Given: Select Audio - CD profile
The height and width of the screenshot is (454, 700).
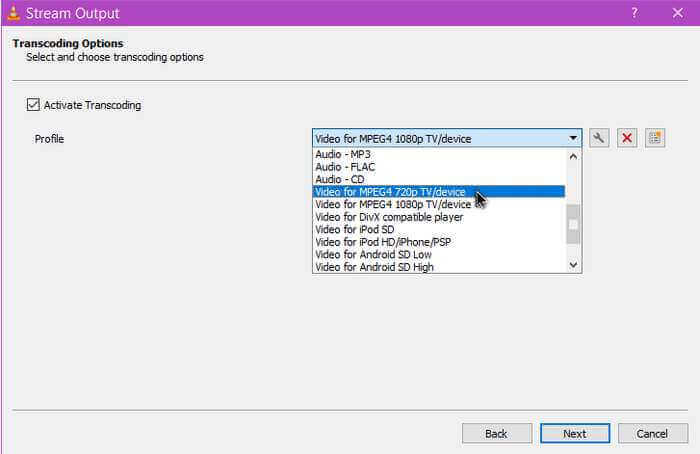Looking at the screenshot, I should coord(439,179).
